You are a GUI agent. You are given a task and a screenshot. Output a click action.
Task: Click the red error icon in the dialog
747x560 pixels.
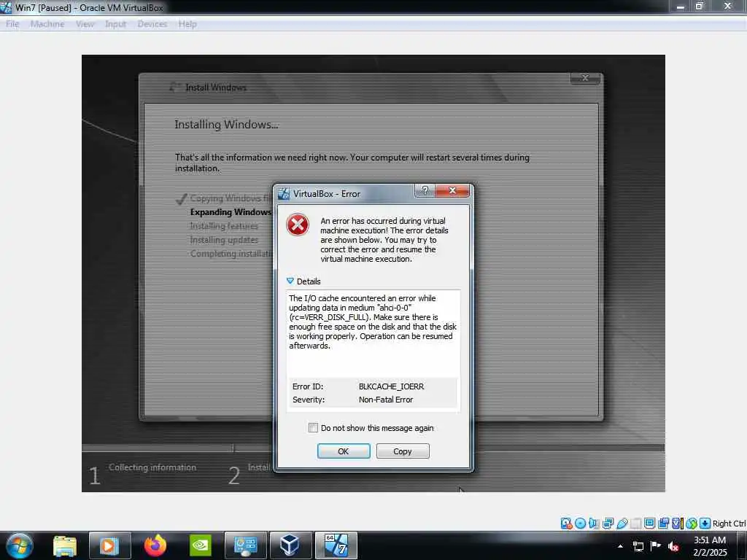tap(298, 225)
